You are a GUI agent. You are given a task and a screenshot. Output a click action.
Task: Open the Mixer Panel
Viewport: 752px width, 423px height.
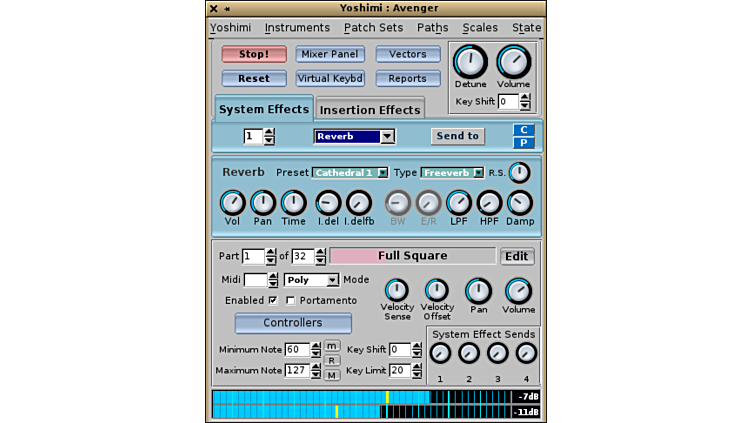point(330,54)
